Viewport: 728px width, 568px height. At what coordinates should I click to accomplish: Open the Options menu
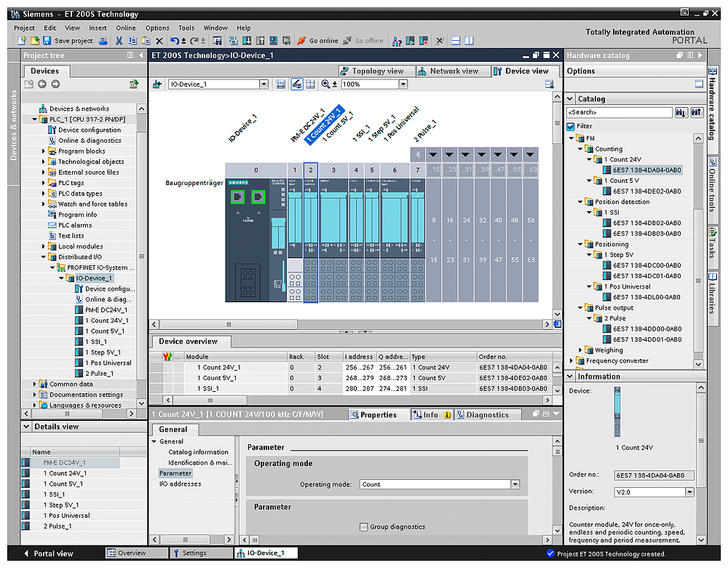coord(157,28)
